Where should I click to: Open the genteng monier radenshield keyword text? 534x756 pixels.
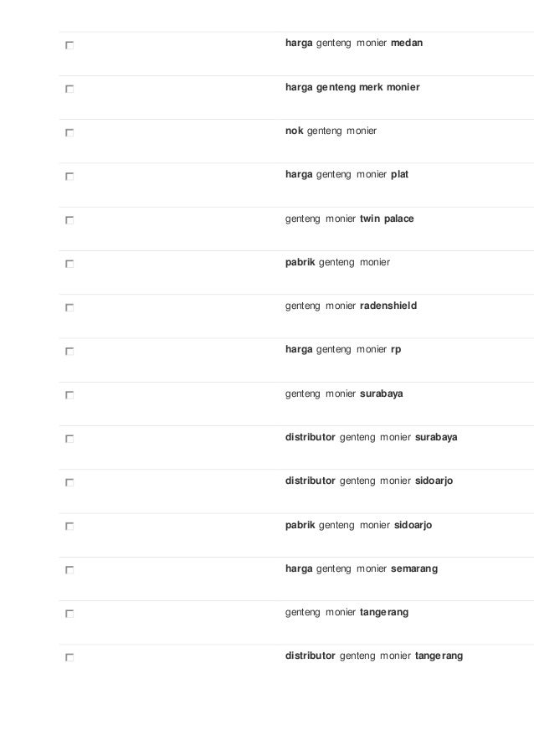click(351, 306)
